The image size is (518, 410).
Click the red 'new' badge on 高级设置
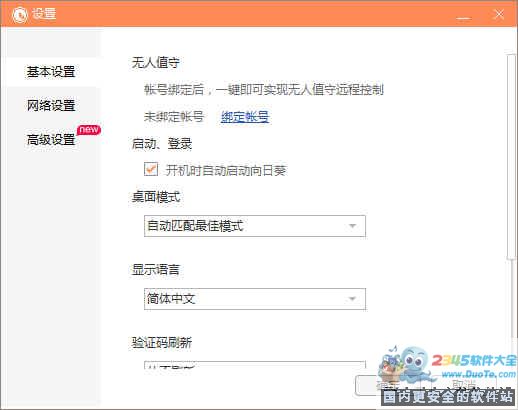click(89, 129)
